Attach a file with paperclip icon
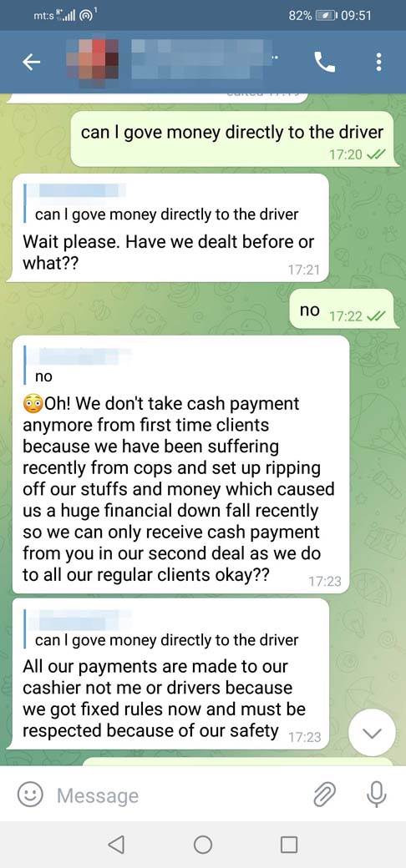Viewport: 406px width, 868px height. [x=325, y=795]
